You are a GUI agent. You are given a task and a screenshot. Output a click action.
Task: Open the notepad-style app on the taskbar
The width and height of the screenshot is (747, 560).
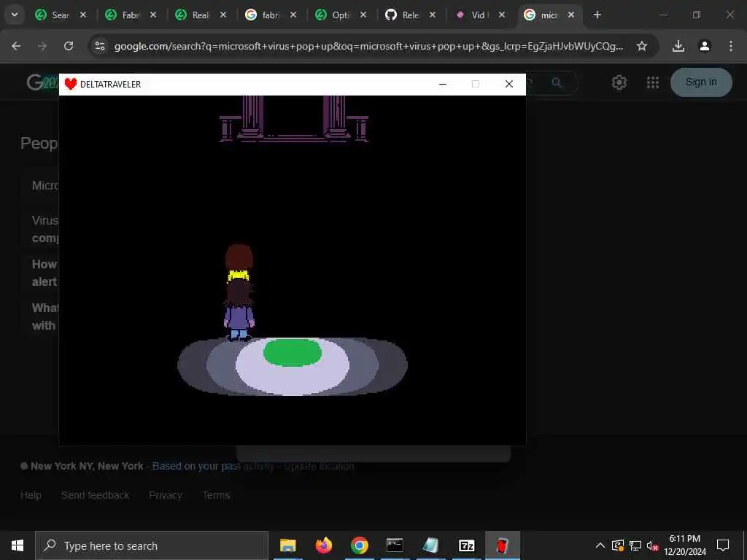tap(430, 545)
